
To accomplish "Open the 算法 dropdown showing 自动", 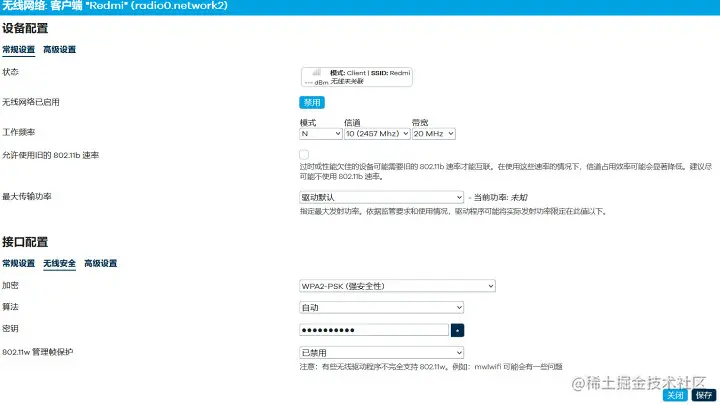I will pos(381,308).
